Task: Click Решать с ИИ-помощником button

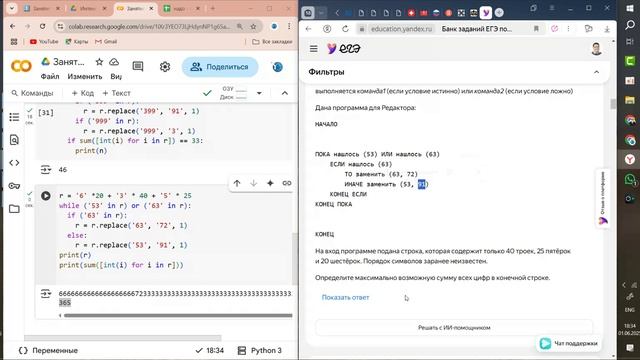Action: tap(454, 327)
